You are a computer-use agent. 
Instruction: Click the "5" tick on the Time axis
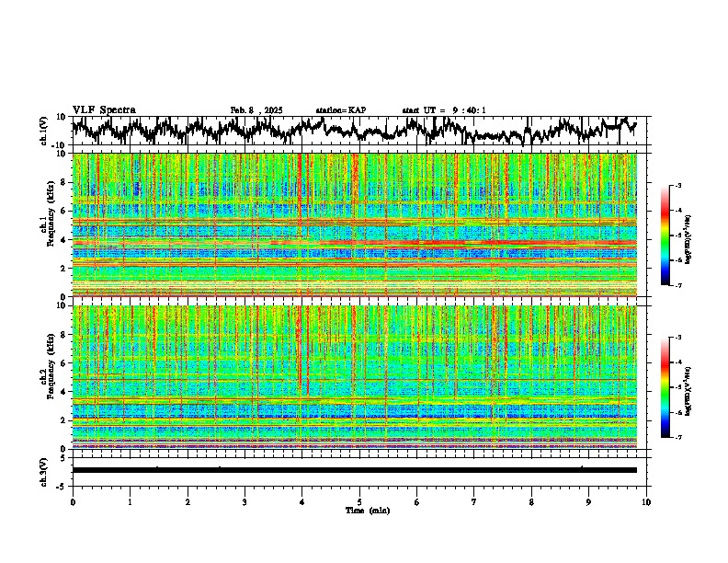359,502
